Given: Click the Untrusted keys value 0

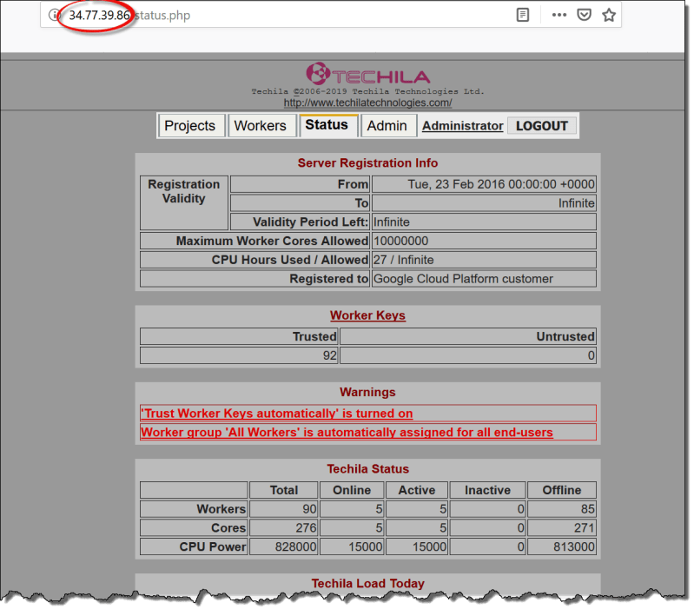Looking at the screenshot, I should coord(591,355).
